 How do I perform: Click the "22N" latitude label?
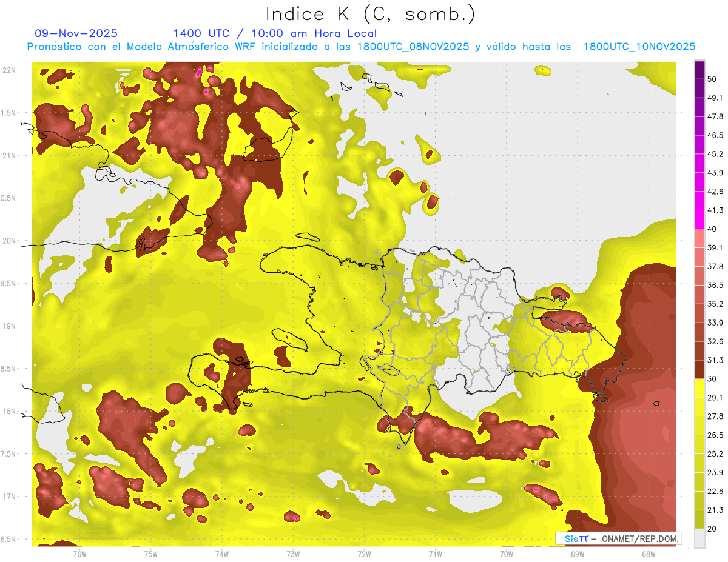(9, 70)
